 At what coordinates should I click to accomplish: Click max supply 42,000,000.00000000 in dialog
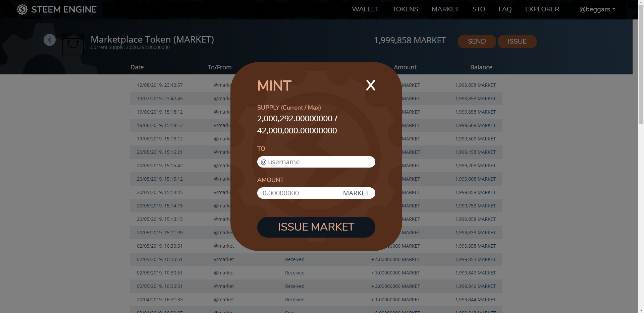pos(297,131)
